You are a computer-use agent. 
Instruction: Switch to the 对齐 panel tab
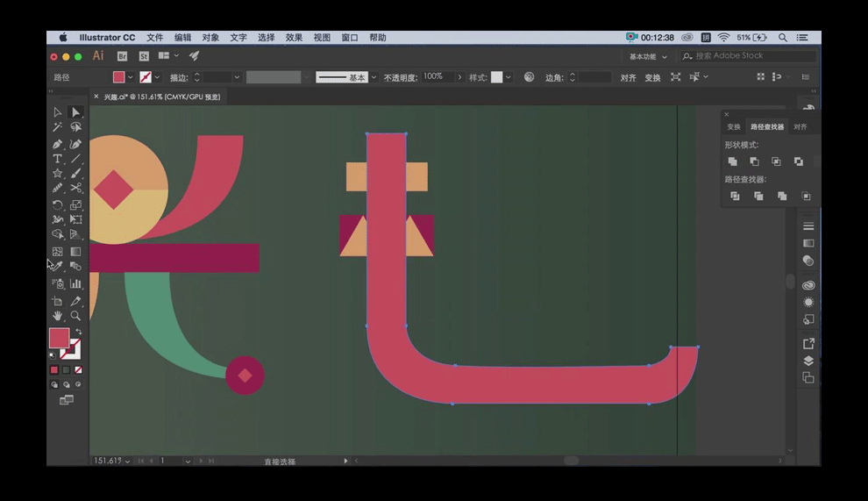[800, 127]
